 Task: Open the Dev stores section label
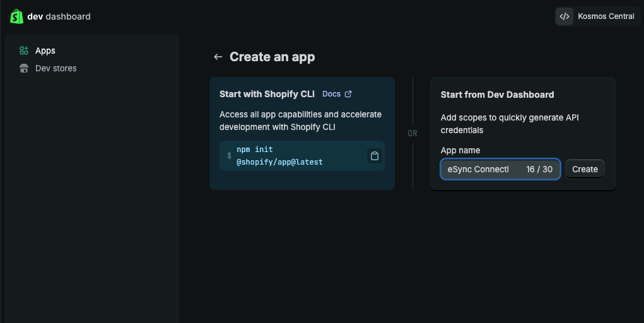(x=56, y=68)
